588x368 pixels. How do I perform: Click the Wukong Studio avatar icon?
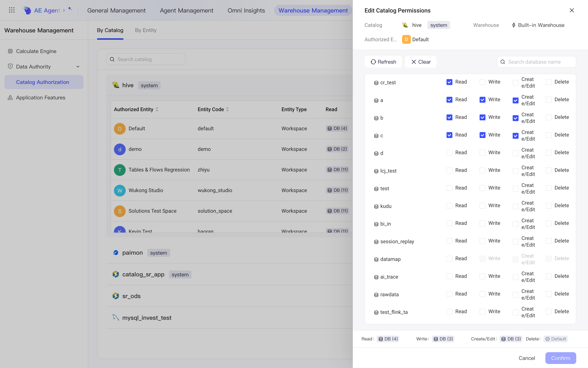[x=120, y=191]
